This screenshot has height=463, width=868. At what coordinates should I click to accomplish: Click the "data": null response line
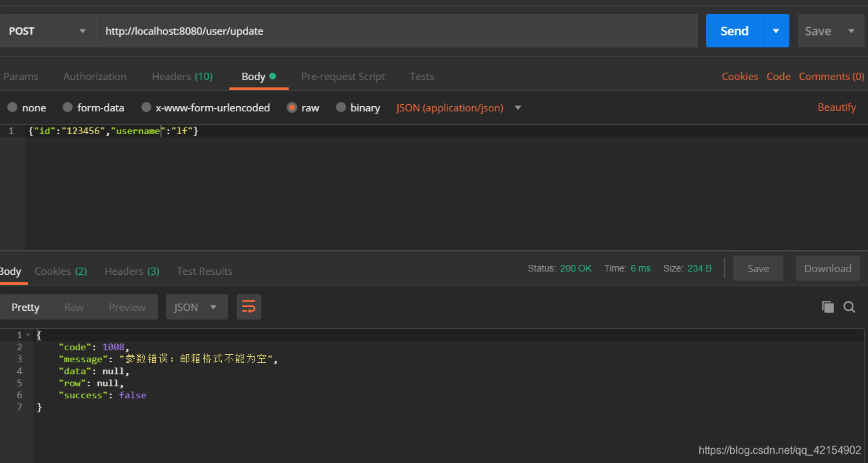point(93,371)
